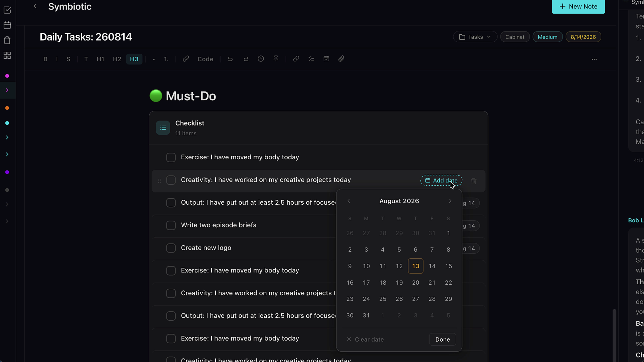This screenshot has height=362, width=644.
Task: Click the clock timestamp icon
Action: [x=261, y=58]
